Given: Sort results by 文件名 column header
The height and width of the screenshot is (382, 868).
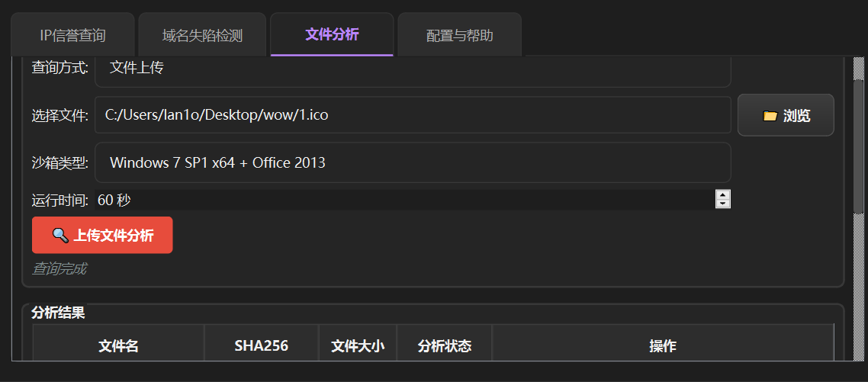Looking at the screenshot, I should click(118, 346).
